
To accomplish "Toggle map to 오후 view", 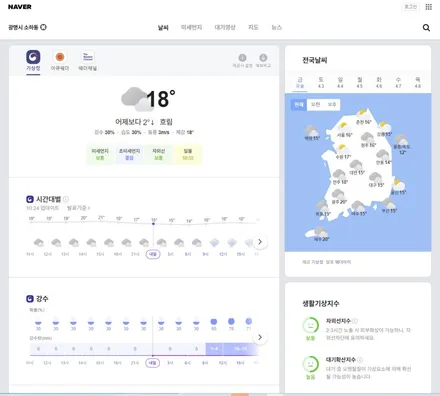I will click(332, 104).
